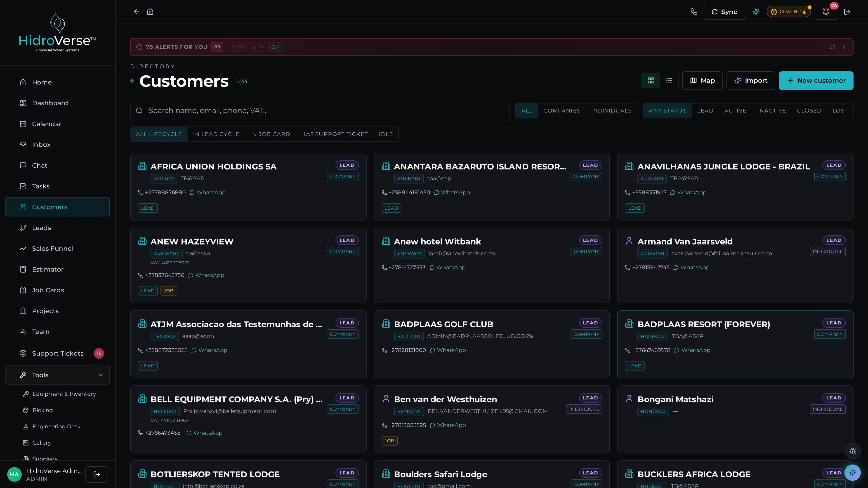Click the person icon on Ben van der Westhuizen

click(x=386, y=399)
